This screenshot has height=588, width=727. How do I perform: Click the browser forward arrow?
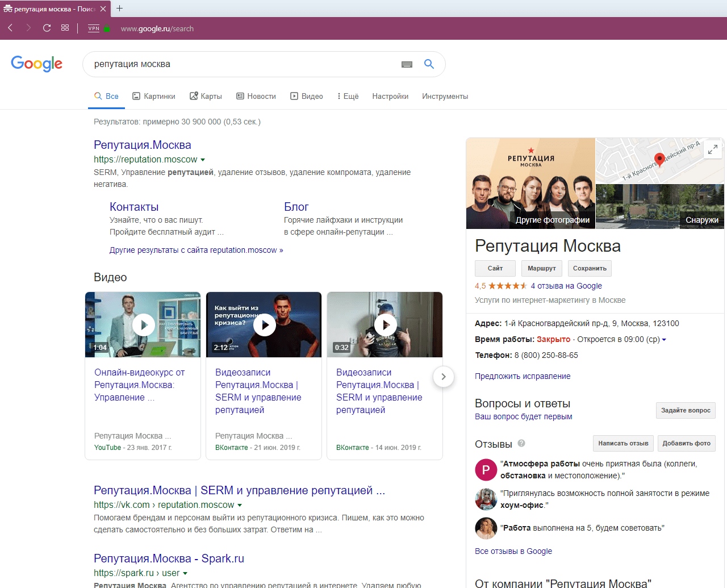coord(28,28)
